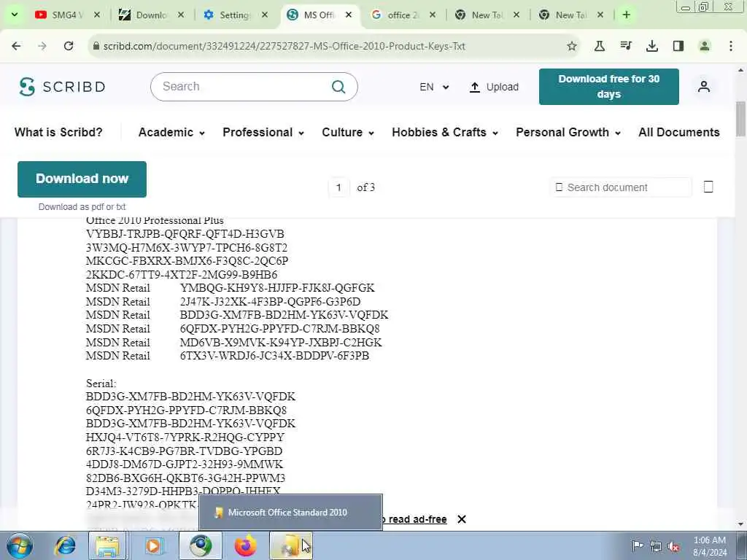
Task: Expand the Professional menu
Action: pyautogui.click(x=263, y=133)
